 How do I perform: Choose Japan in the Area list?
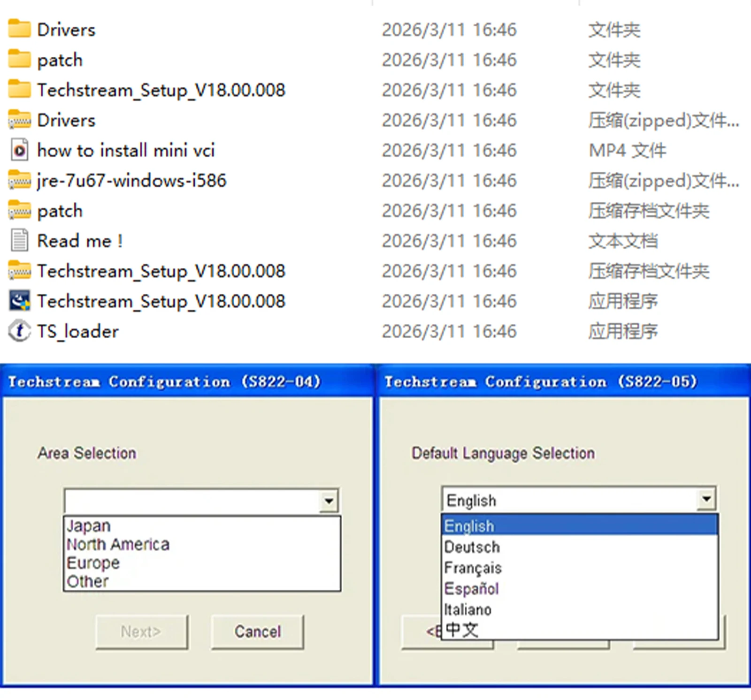202,526
